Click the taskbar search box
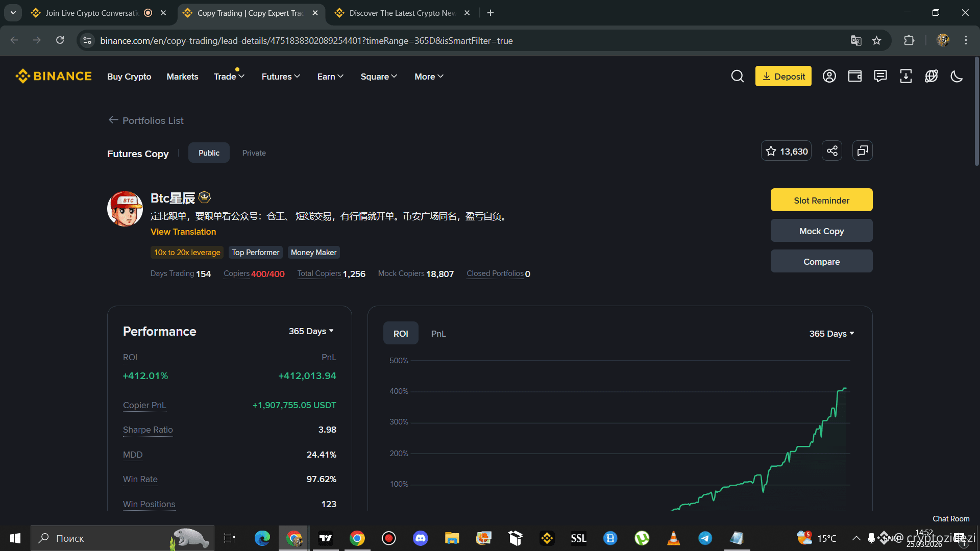 tap(122, 538)
